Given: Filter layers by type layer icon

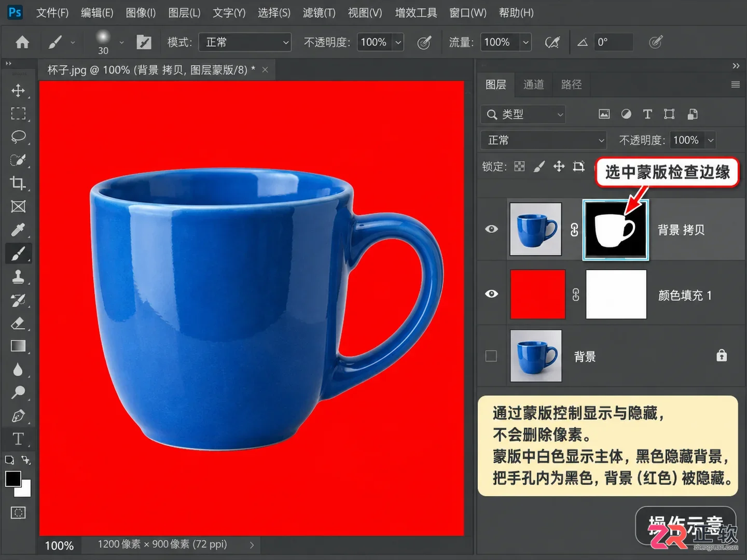Looking at the screenshot, I should click(x=647, y=114).
